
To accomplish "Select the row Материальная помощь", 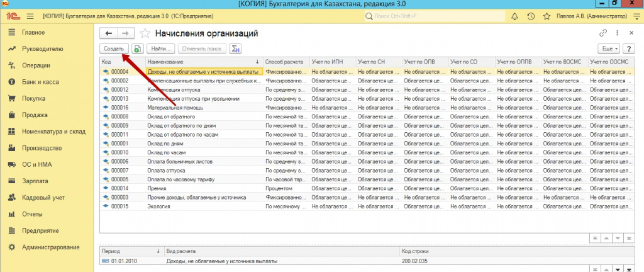I will click(367, 108).
